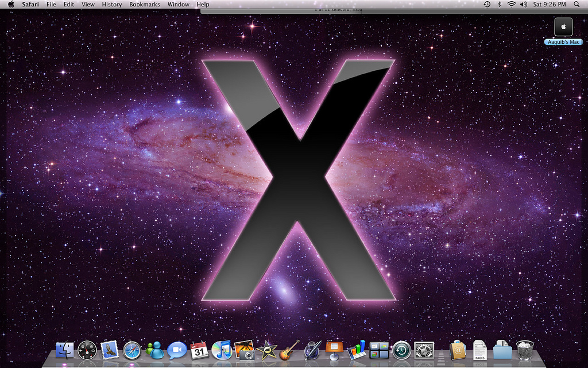The width and height of the screenshot is (588, 368).
Task: Open Keynote podium icon in the Dock
Action: 334,350
